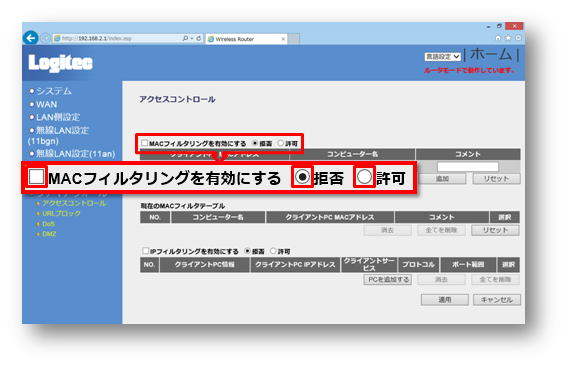The height and width of the screenshot is (366, 567).
Task: Select the 拒否 radio for IP filtering
Action: pos(247,251)
